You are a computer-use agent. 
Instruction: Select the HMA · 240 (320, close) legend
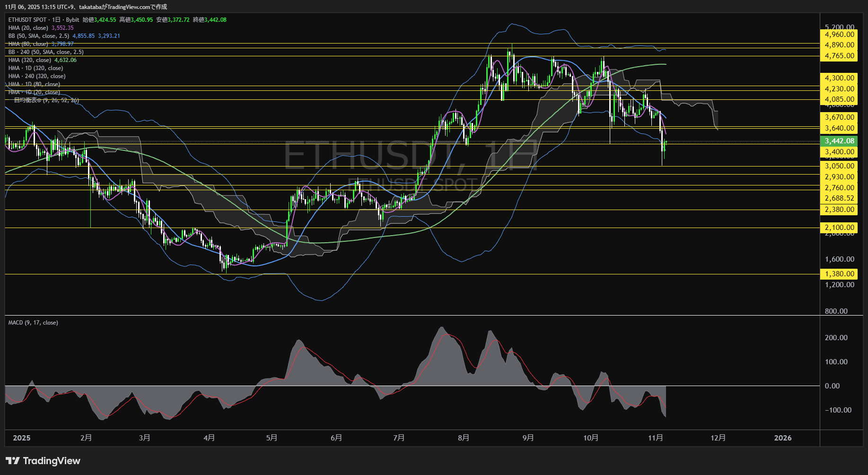(x=37, y=76)
